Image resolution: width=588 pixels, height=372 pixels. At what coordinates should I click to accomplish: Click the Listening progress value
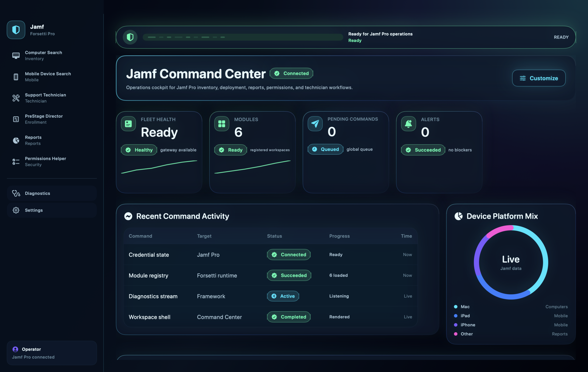tap(339, 296)
